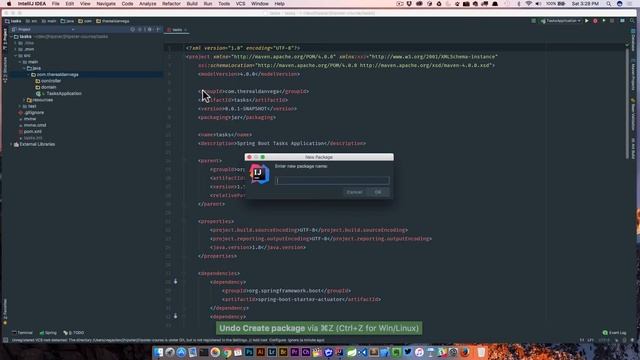The height and width of the screenshot is (360, 640).
Task: Click the Run TasksApplication play icon
Action: click(587, 21)
